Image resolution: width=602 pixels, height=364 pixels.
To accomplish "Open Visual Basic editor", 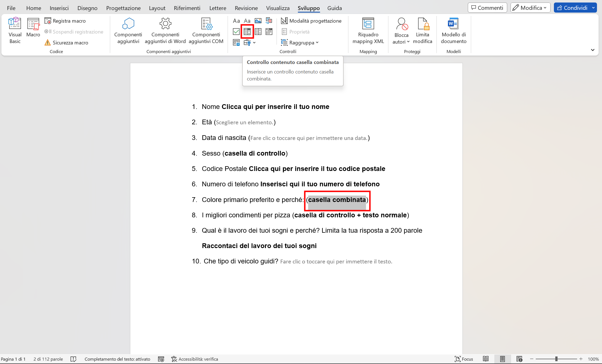I will [15, 30].
